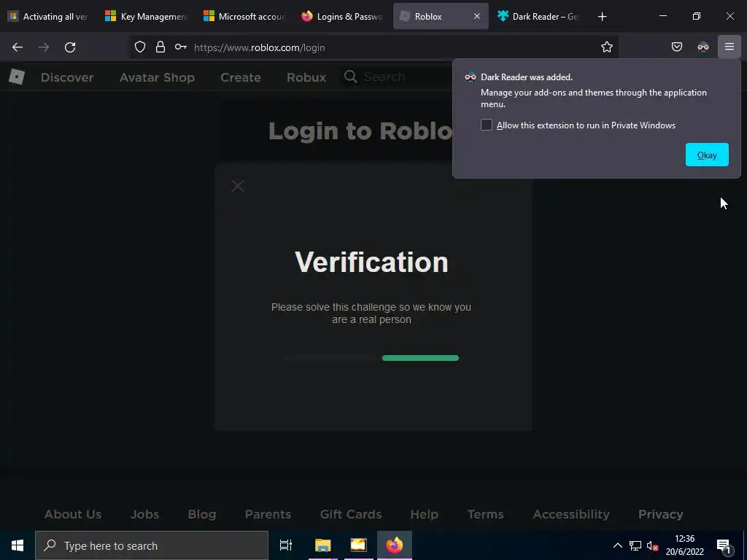Open the Windows Start menu
The height and width of the screenshot is (560, 747).
pos(18,545)
